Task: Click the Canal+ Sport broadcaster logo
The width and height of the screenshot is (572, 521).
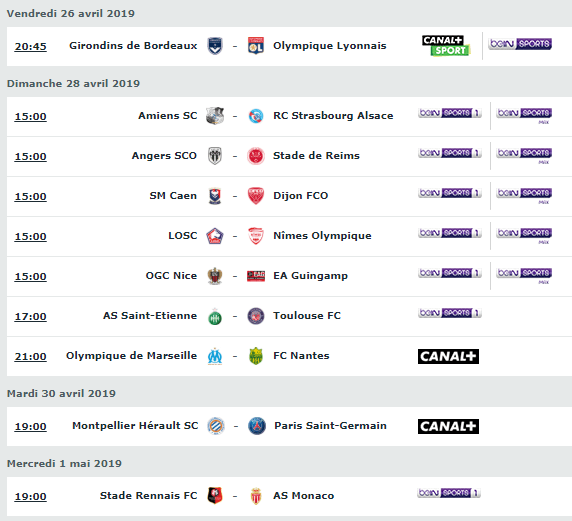Action: [x=446, y=46]
